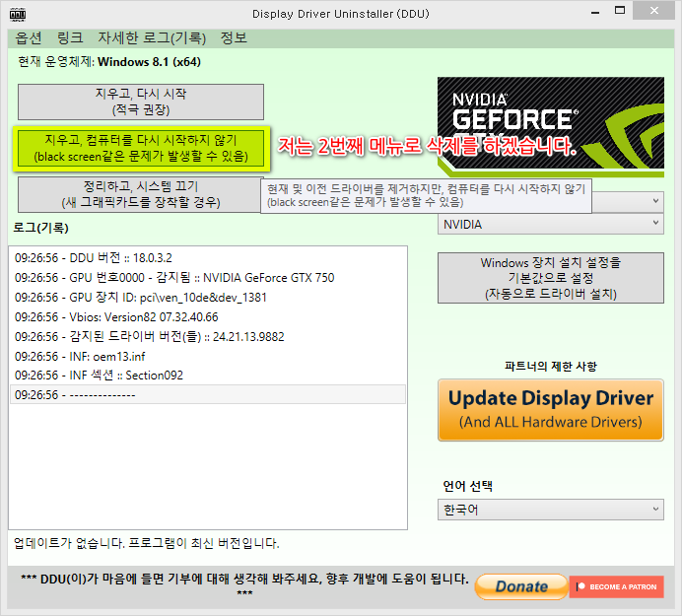Viewport: 682px width, 616px height.
Task: Select log line 감지된 드라이버 버전 24.21.13.9882
Action: click(x=208, y=336)
